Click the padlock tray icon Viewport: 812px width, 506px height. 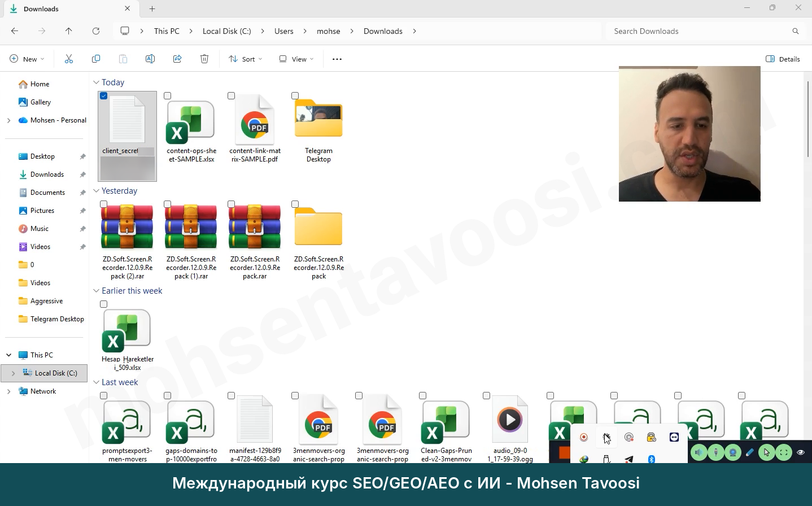(x=651, y=437)
